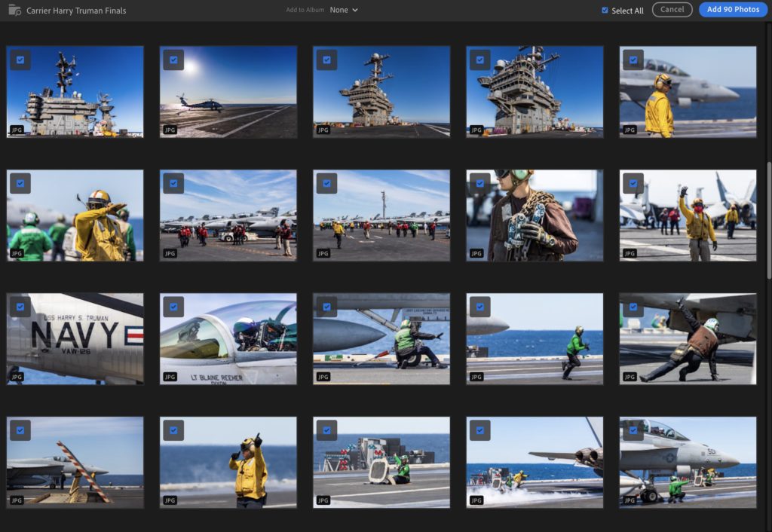Viewport: 772px width, 532px height.
Task: Open the Add to Album dropdown
Action: pos(344,10)
